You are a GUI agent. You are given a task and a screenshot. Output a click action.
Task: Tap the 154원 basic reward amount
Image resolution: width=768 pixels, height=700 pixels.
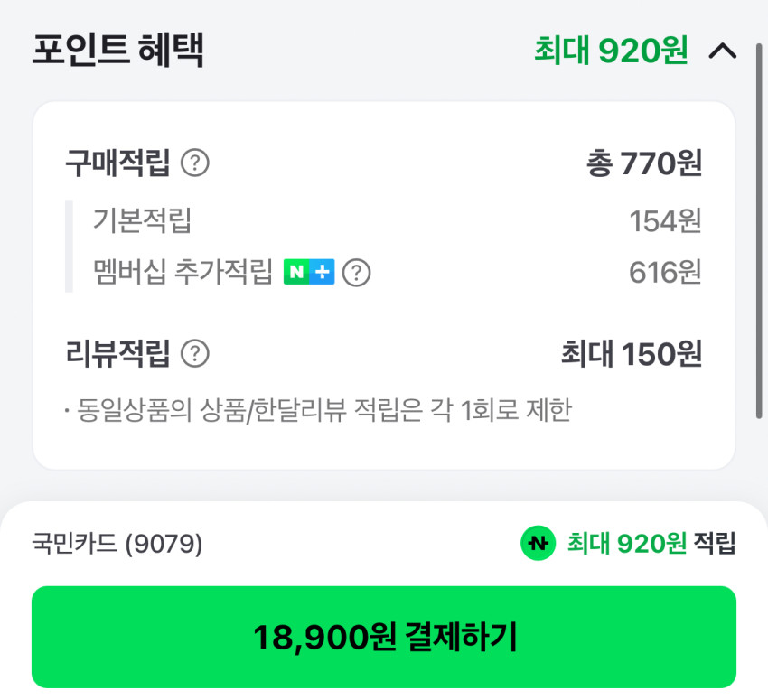click(x=665, y=220)
